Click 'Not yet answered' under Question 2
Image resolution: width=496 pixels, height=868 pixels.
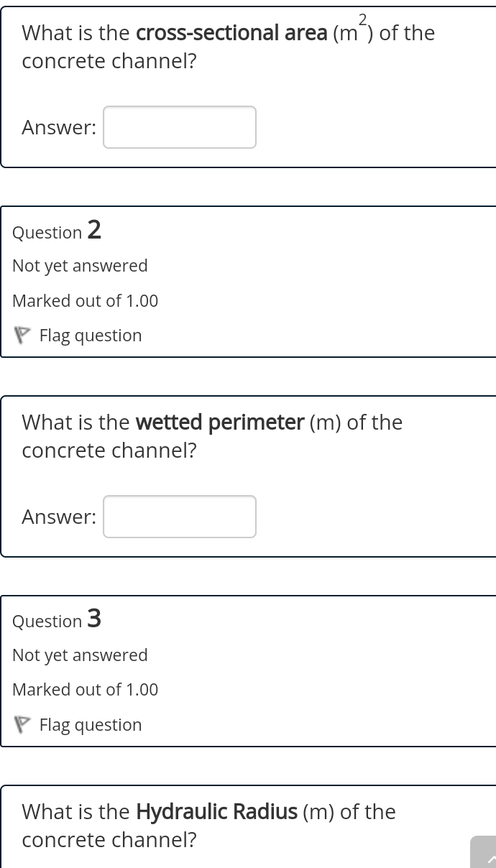[80, 266]
